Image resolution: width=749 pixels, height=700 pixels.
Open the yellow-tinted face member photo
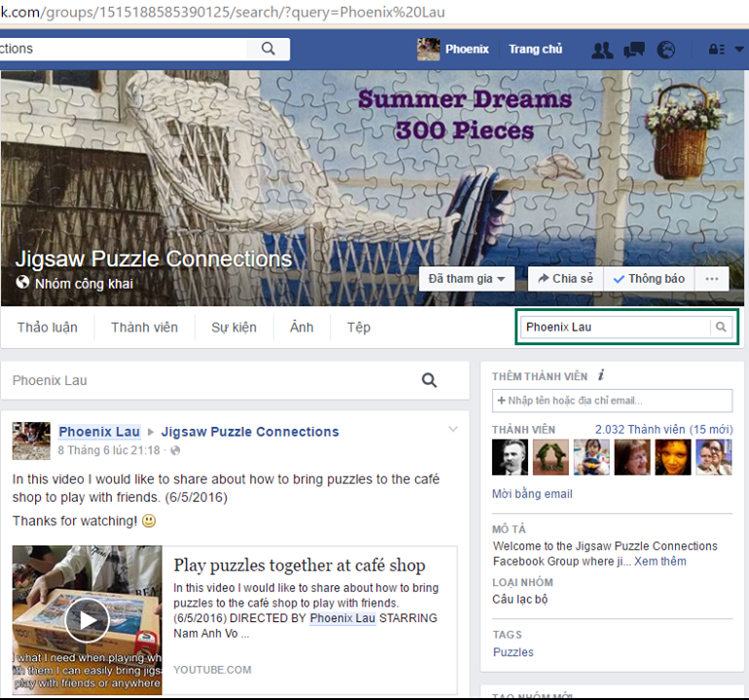(x=673, y=458)
